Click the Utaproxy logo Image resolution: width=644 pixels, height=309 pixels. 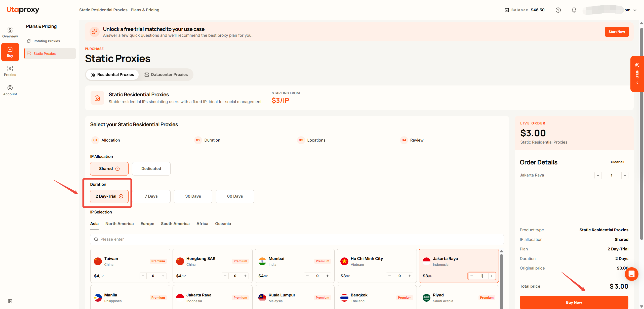tap(23, 10)
